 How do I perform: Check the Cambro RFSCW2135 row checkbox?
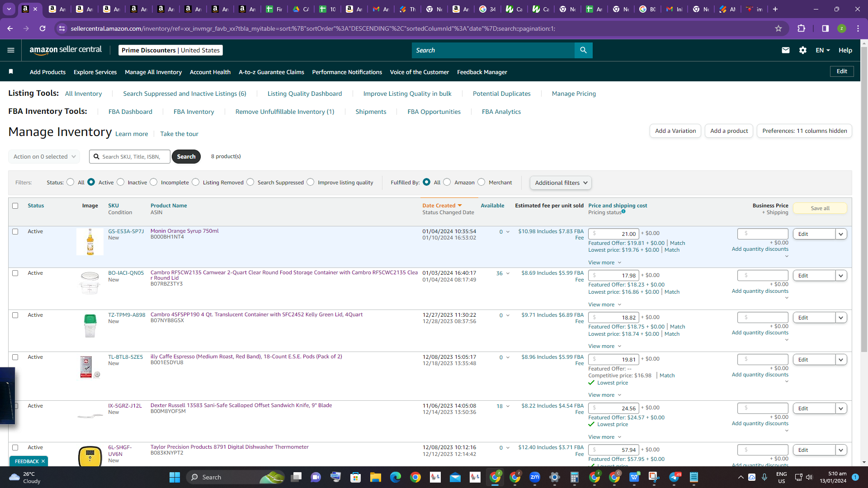15,273
